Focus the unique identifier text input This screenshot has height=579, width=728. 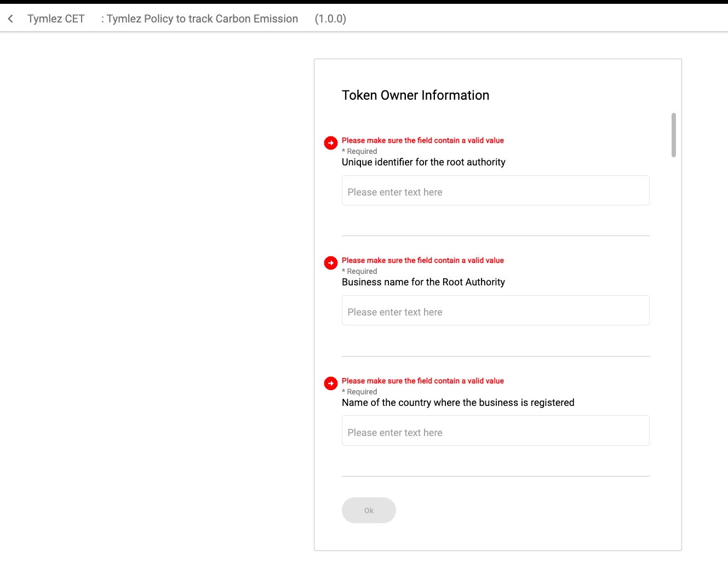click(495, 191)
